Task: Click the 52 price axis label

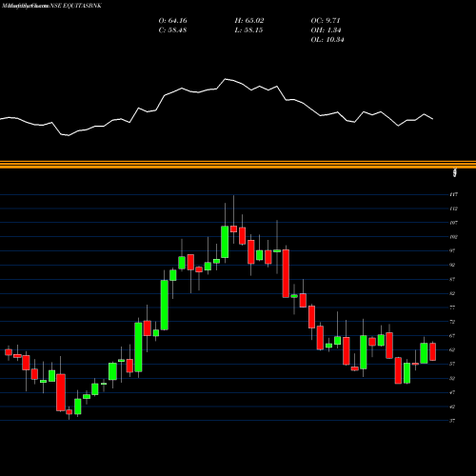Action: tap(452, 378)
